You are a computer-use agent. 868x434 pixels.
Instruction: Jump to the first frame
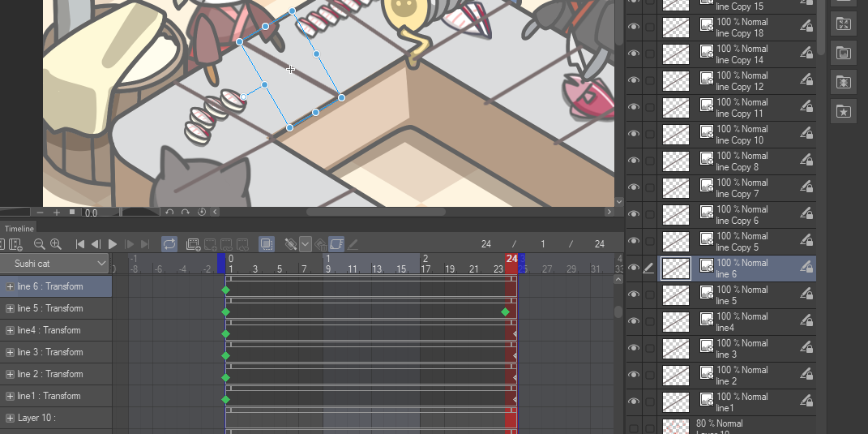pyautogui.click(x=79, y=244)
